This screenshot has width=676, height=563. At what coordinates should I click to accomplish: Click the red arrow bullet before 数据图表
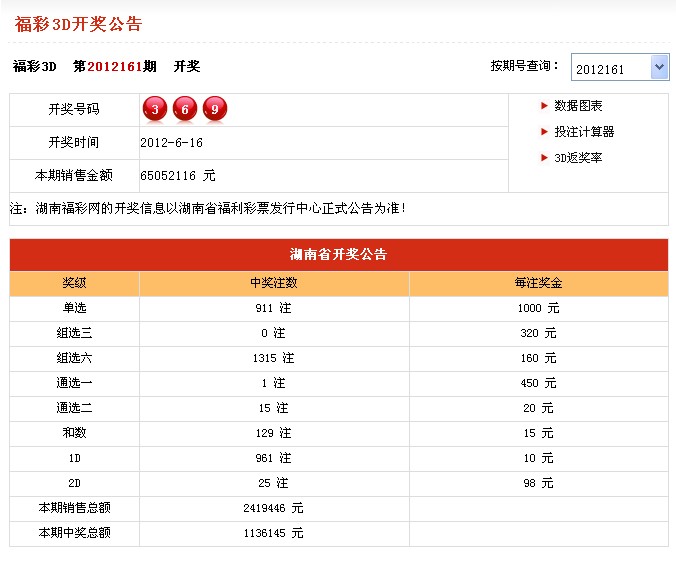(x=544, y=106)
